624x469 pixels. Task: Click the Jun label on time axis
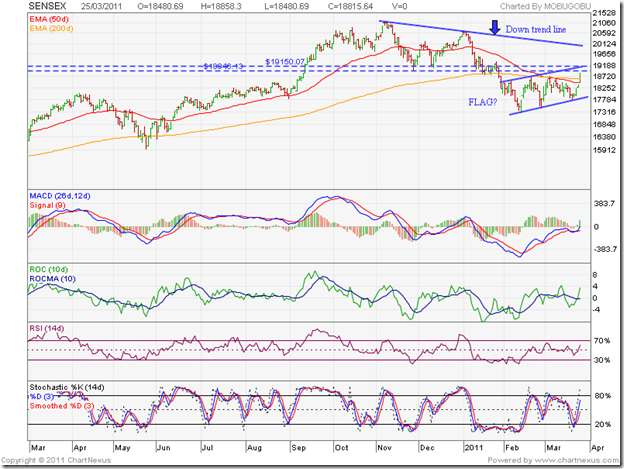(164, 448)
